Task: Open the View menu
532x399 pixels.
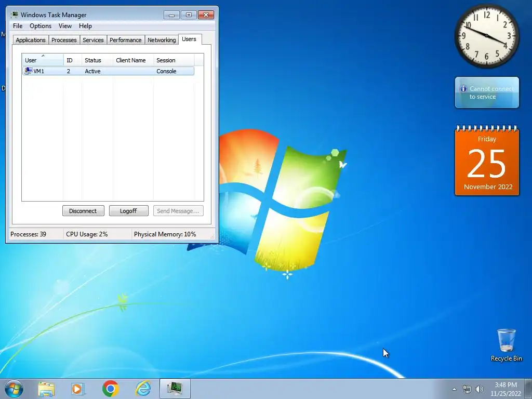Action: [x=65, y=26]
